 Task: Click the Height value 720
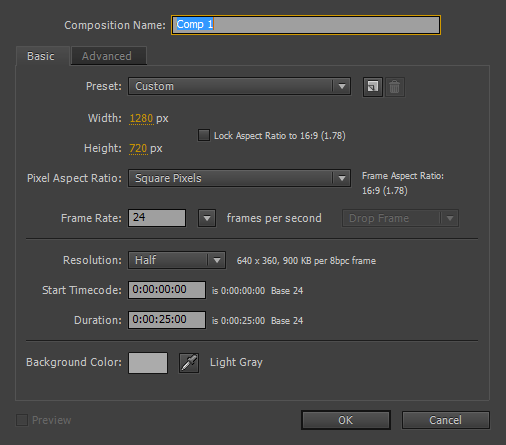coord(138,148)
